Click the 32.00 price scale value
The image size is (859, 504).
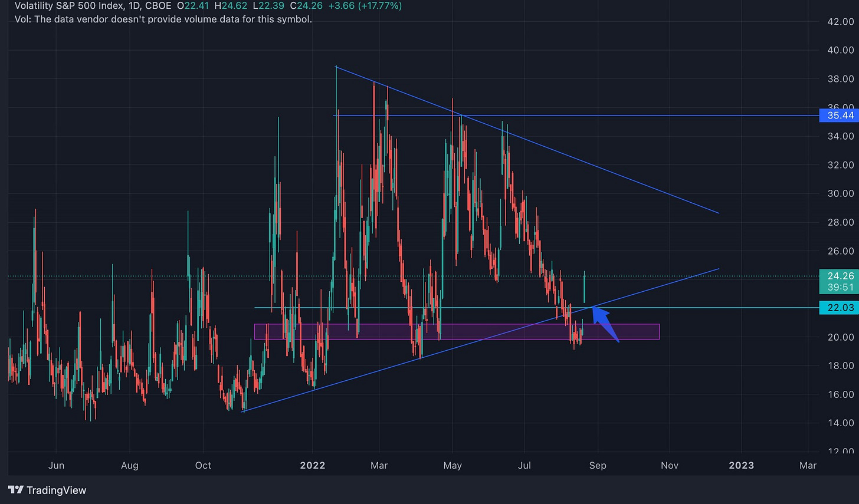click(840, 165)
